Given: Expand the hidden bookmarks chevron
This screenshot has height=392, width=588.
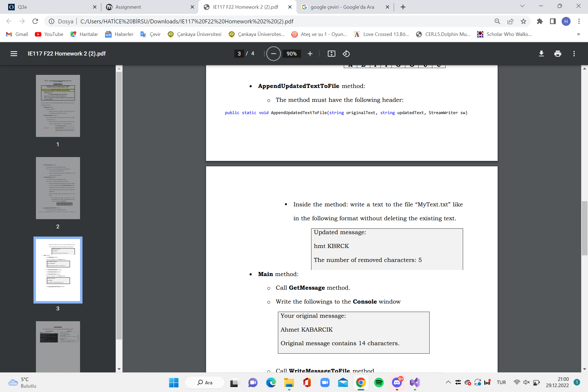Looking at the screenshot, I should [x=578, y=34].
